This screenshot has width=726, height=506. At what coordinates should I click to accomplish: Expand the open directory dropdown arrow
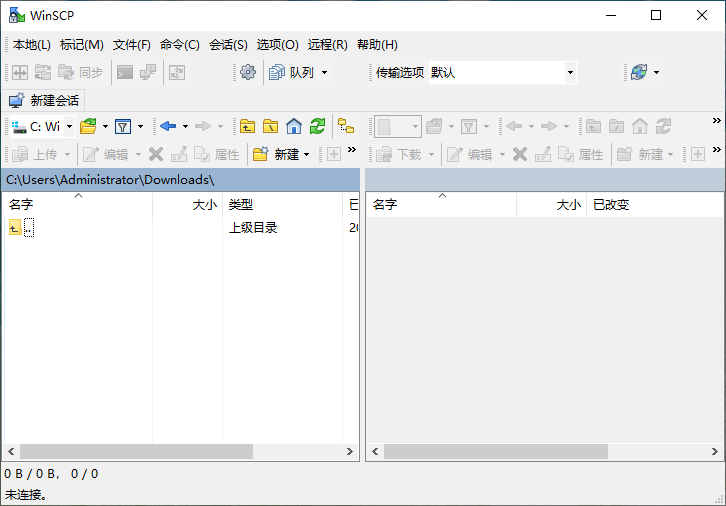pos(105,126)
